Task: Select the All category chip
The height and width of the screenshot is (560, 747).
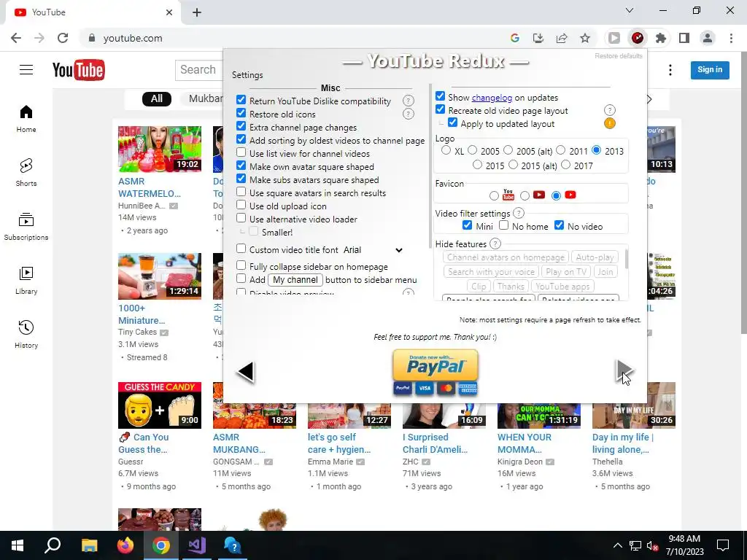Action: click(157, 98)
